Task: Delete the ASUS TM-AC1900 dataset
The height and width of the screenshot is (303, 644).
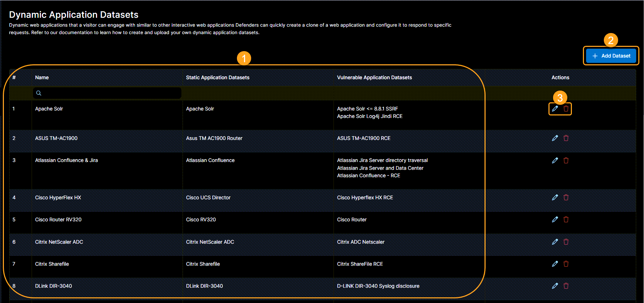Action: point(566,138)
